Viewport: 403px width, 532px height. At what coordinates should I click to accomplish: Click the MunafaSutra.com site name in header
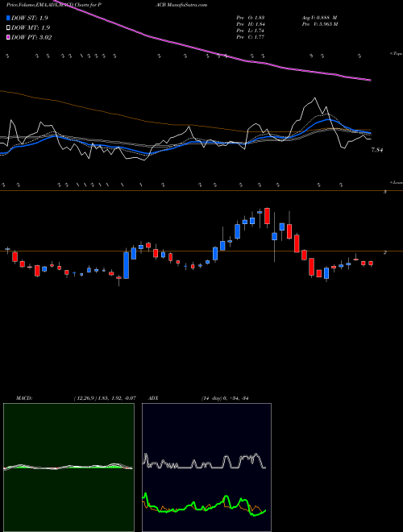click(187, 5)
